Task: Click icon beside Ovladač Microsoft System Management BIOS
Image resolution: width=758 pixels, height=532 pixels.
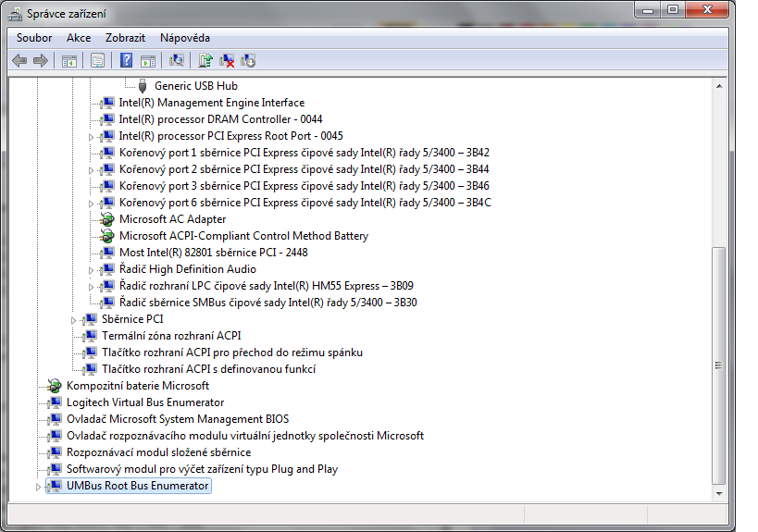Action: [x=55, y=419]
